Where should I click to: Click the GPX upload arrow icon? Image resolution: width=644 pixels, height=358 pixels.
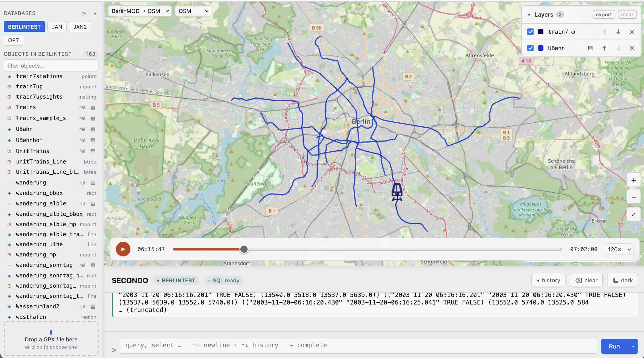[x=51, y=332]
